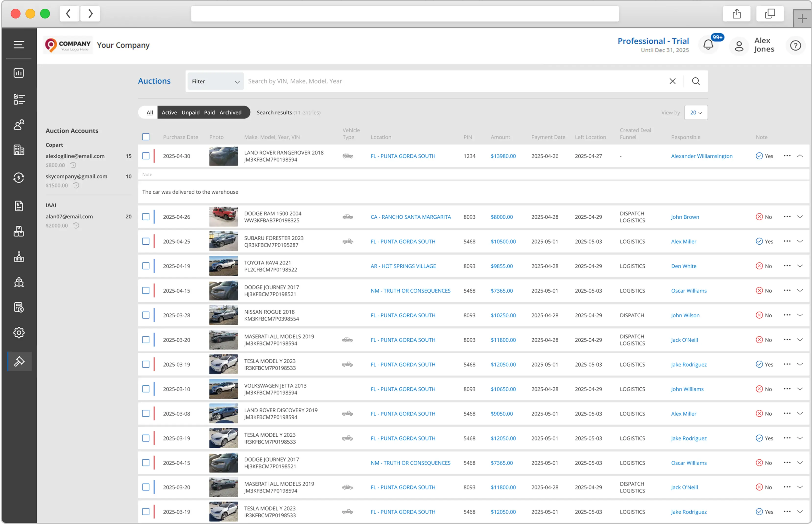Open the company building sidebar icon

click(x=19, y=150)
